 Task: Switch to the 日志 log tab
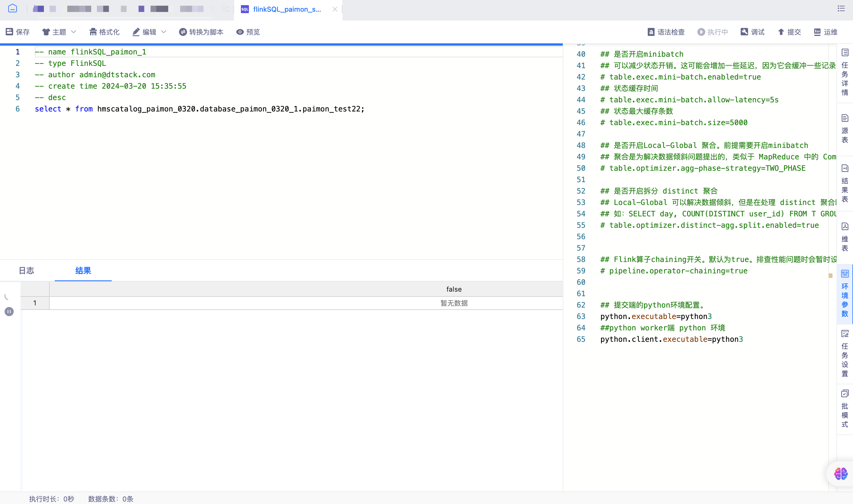pyautogui.click(x=27, y=271)
